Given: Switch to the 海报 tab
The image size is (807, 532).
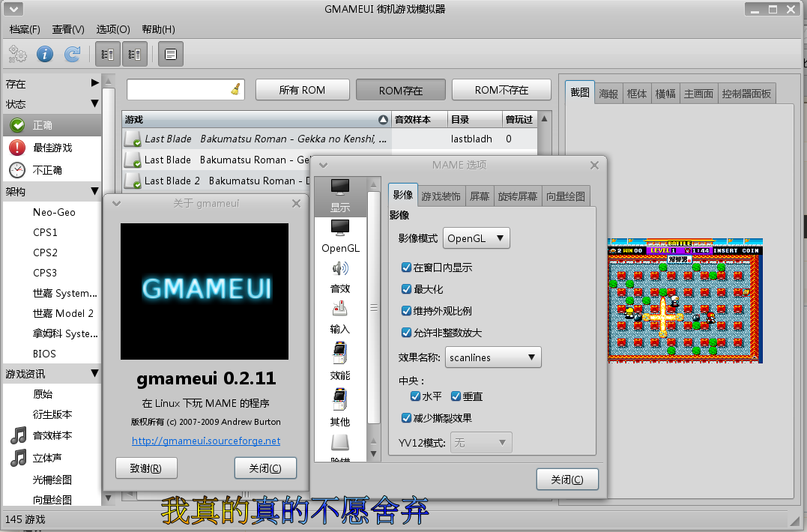Looking at the screenshot, I should (608, 94).
